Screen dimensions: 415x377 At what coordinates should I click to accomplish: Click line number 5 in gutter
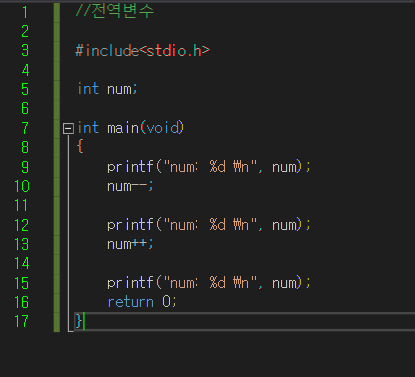[x=25, y=89]
